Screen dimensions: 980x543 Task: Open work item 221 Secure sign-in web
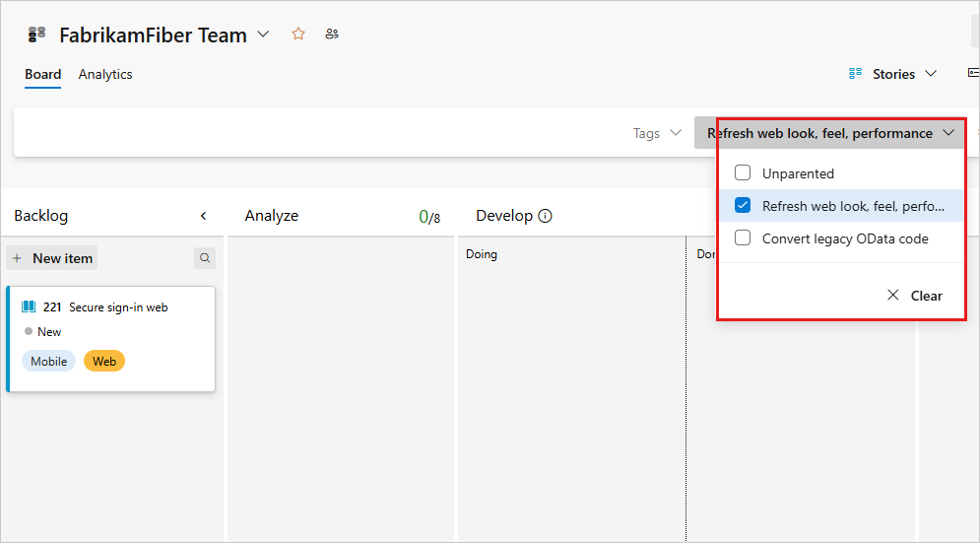click(x=118, y=307)
